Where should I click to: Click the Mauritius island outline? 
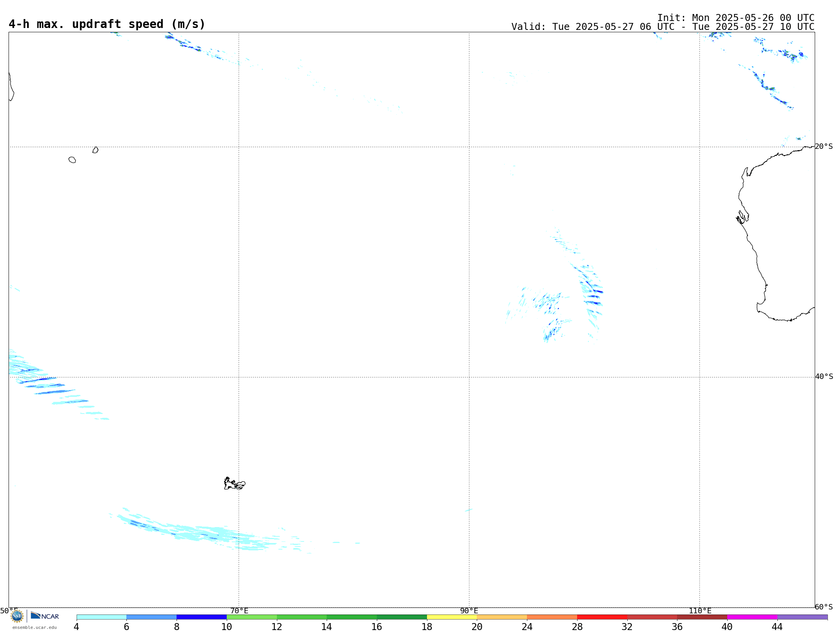tap(95, 150)
